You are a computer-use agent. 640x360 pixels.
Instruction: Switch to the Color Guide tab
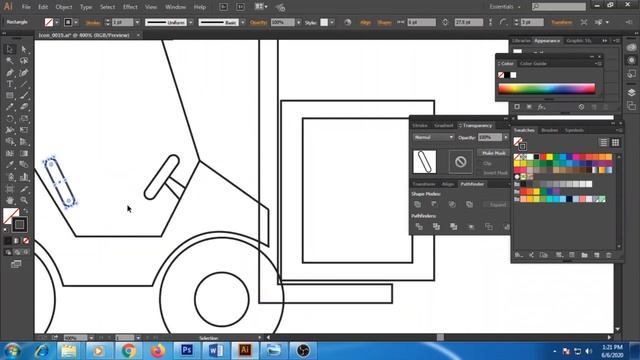(533, 64)
